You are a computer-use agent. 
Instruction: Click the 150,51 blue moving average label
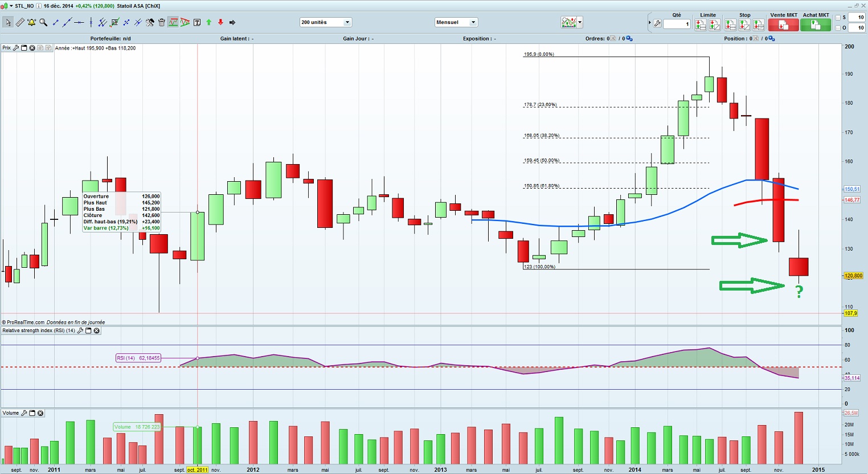coord(852,189)
